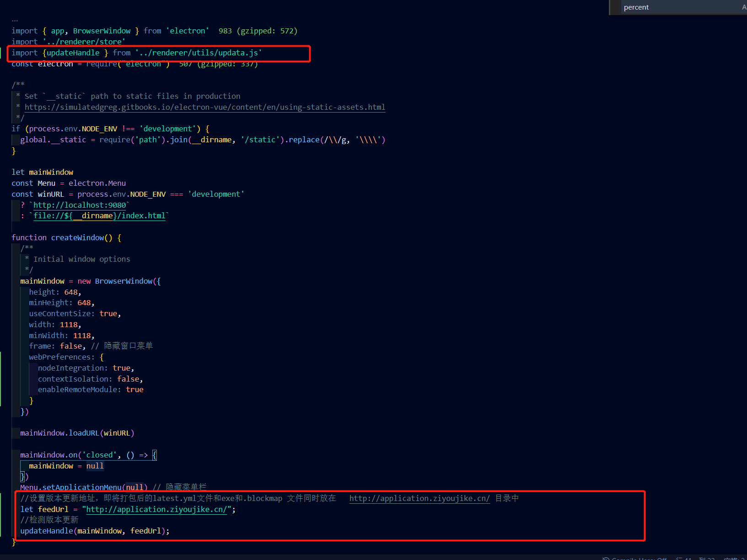Screen dimensions: 747x560
Task: Click the '...' ellipsis above the first import
Action: point(15,20)
